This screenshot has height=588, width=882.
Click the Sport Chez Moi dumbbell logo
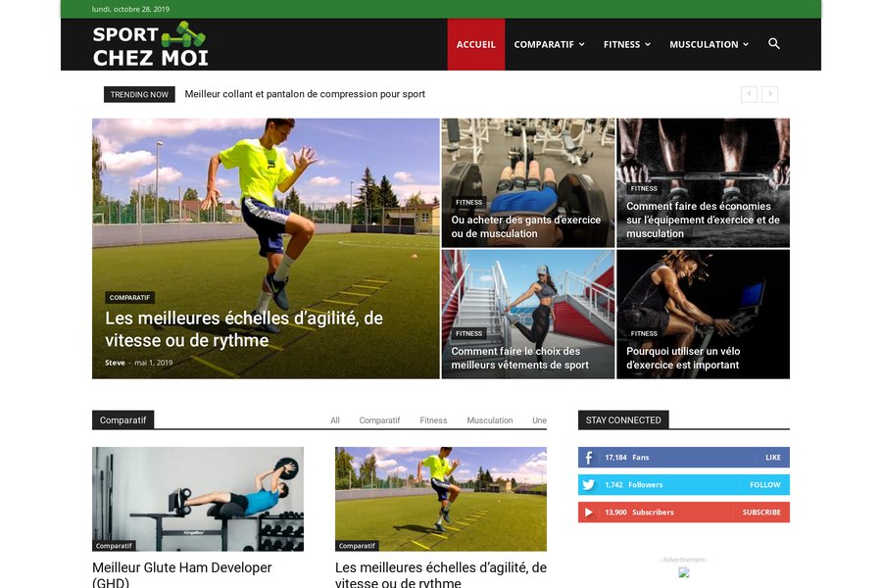click(150, 44)
